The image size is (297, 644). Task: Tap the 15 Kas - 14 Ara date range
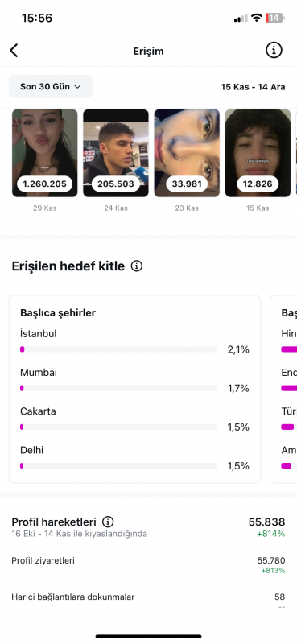253,87
